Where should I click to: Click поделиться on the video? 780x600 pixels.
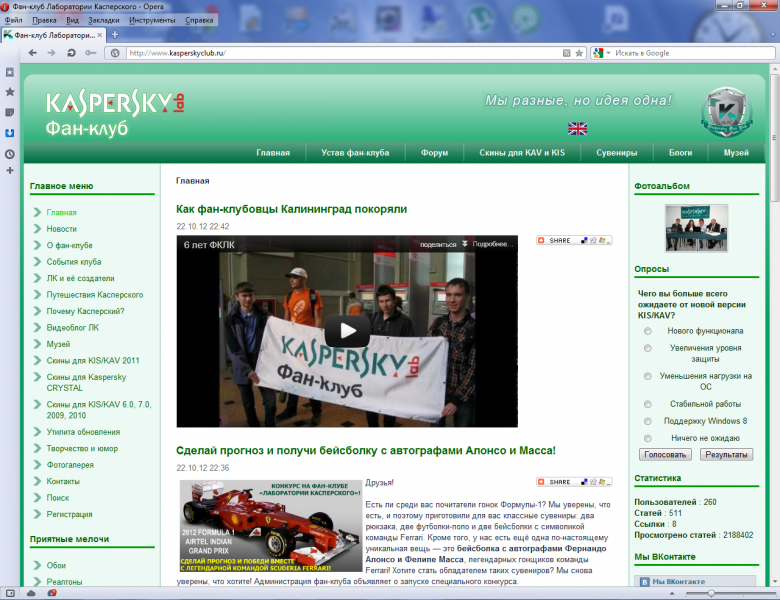(x=438, y=244)
